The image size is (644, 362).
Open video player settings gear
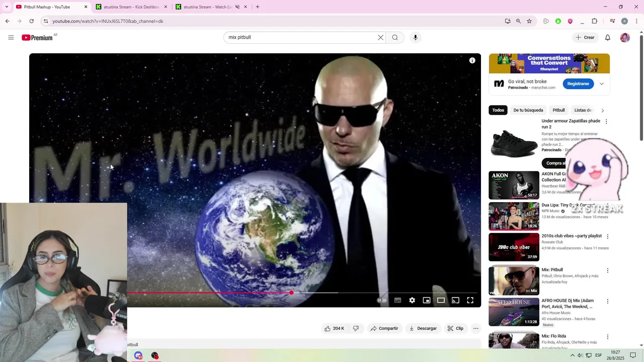pyautogui.click(x=412, y=300)
